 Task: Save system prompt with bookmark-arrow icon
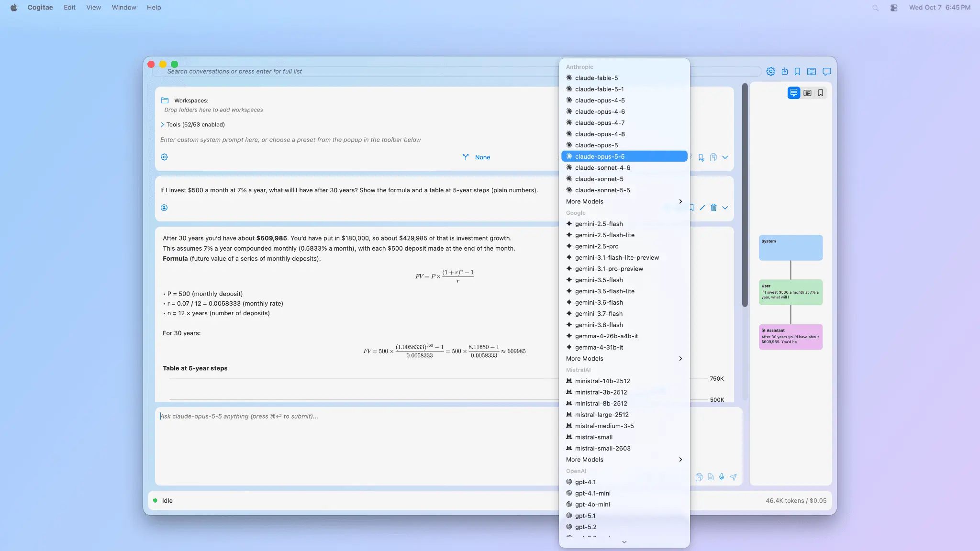click(x=701, y=157)
